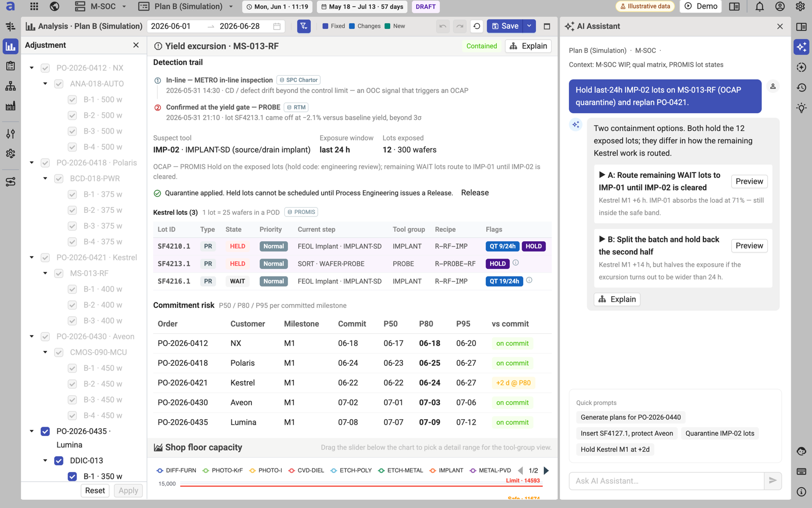This screenshot has height=508, width=812.
Task: Click the filter icon in analysis toolbar
Action: (304, 26)
